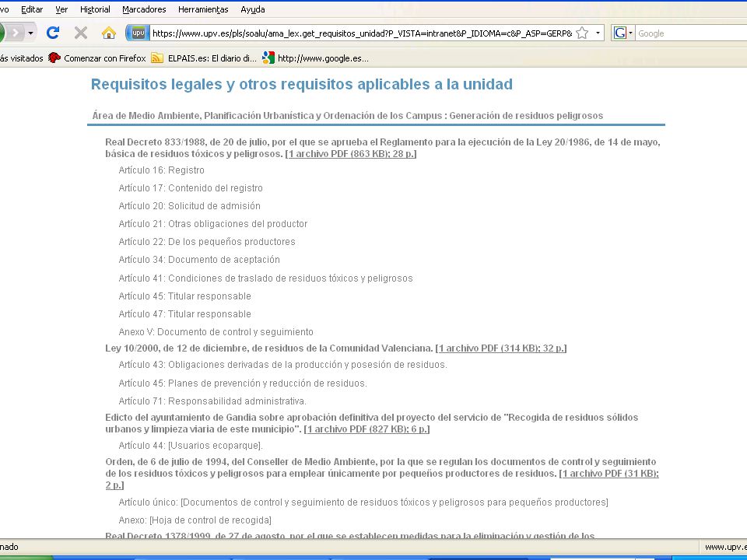The image size is (747, 560).
Task: Click Artículo 41: Condiciones de traslado
Action: (266, 278)
